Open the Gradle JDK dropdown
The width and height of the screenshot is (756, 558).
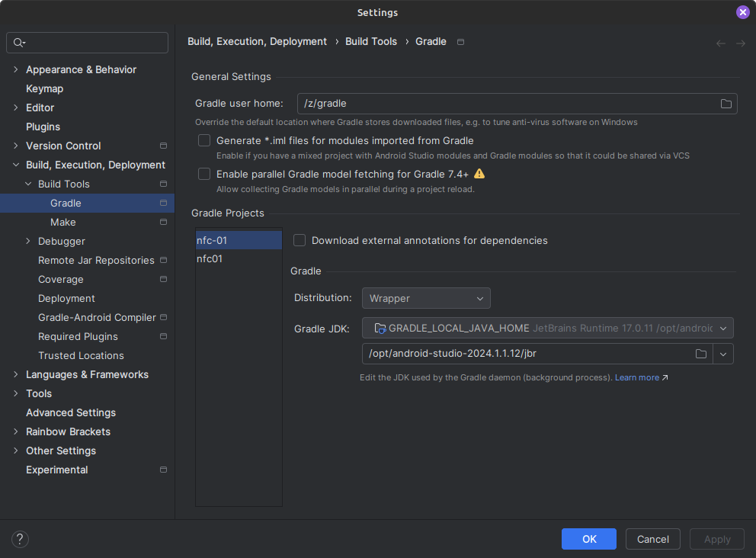coord(547,328)
